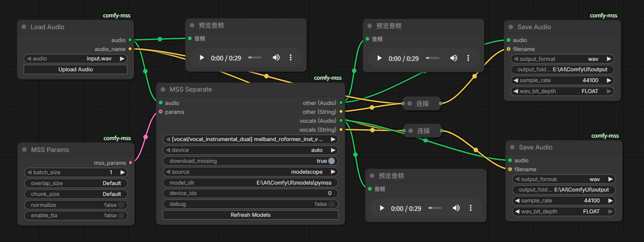
Task: Increase sample_rate in upper Save Audio node
Action: [609, 80]
